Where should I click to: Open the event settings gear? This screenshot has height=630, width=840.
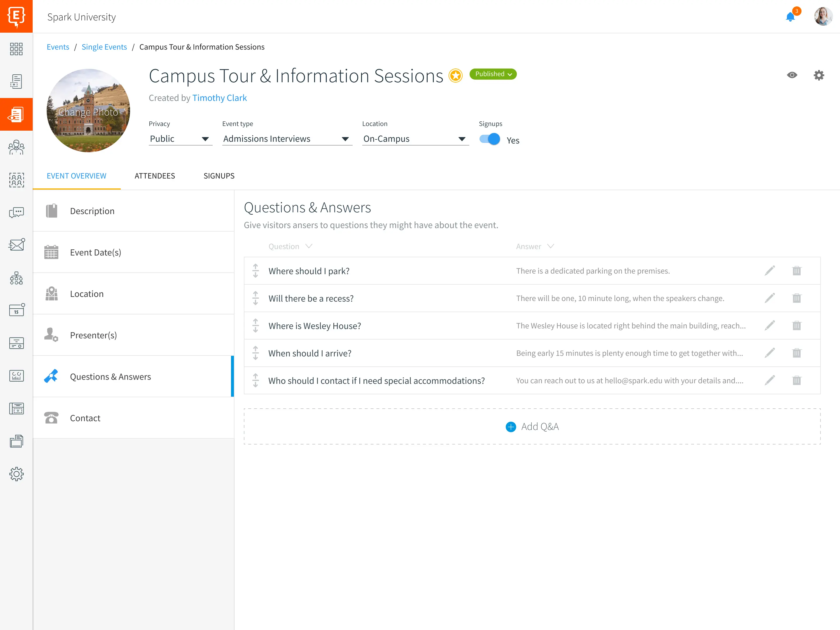point(819,75)
